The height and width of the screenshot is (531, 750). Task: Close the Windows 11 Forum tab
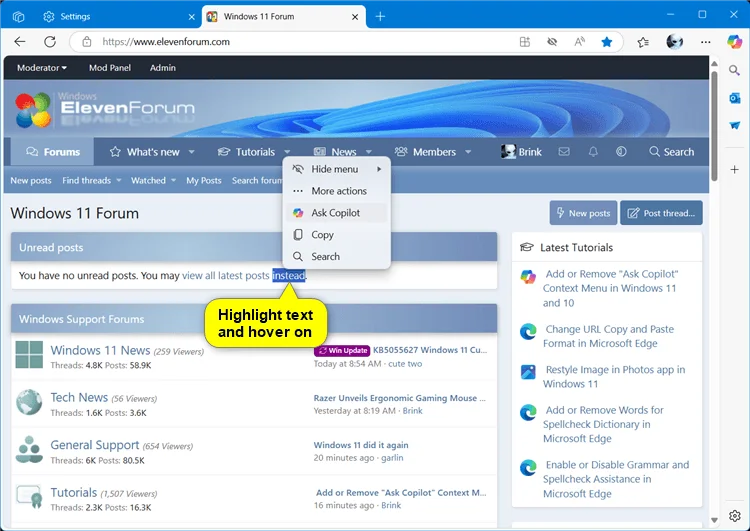[x=355, y=17]
